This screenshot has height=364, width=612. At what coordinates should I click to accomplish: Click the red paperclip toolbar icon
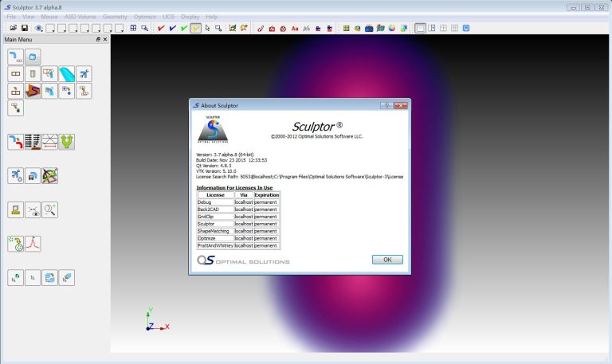(261, 28)
